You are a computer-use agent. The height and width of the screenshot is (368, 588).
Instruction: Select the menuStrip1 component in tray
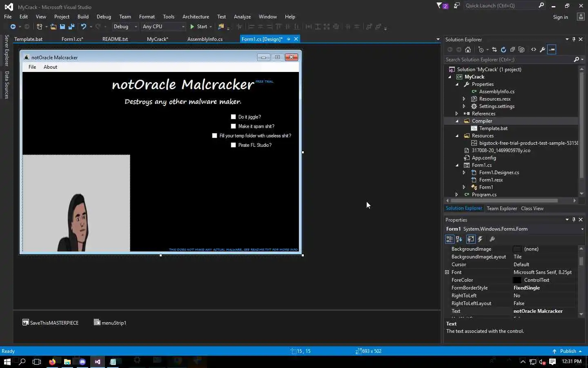pyautogui.click(x=110, y=323)
